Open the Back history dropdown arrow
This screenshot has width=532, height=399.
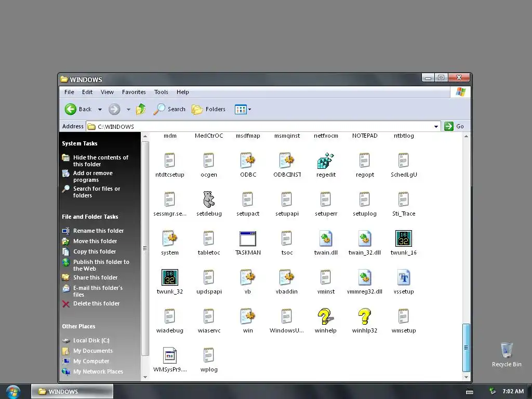(100, 109)
